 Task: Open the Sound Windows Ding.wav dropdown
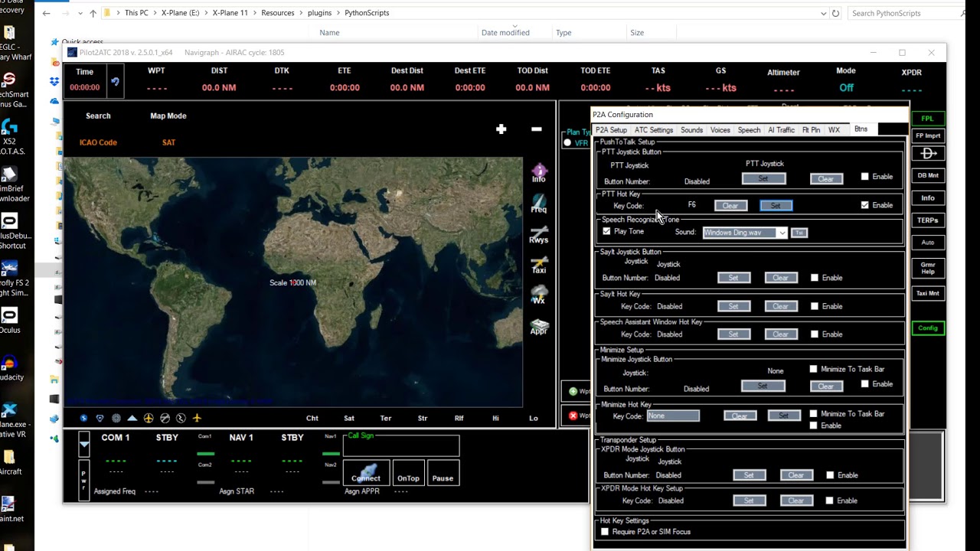[x=782, y=233]
